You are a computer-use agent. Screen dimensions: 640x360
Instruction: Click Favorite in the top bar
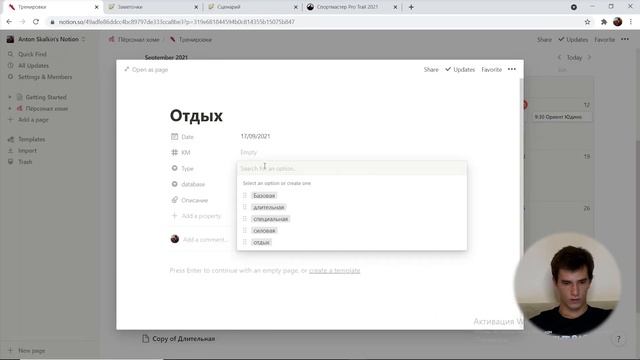[604, 40]
